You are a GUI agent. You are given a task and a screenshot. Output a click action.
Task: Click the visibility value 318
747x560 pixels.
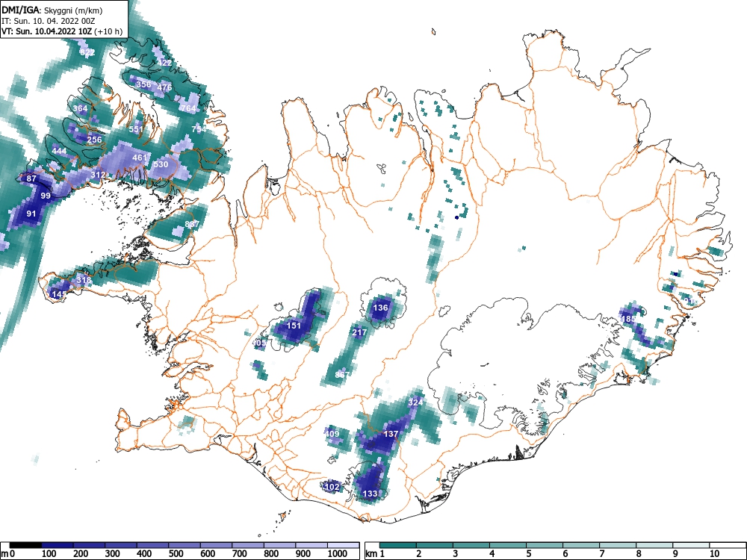pyautogui.click(x=84, y=280)
